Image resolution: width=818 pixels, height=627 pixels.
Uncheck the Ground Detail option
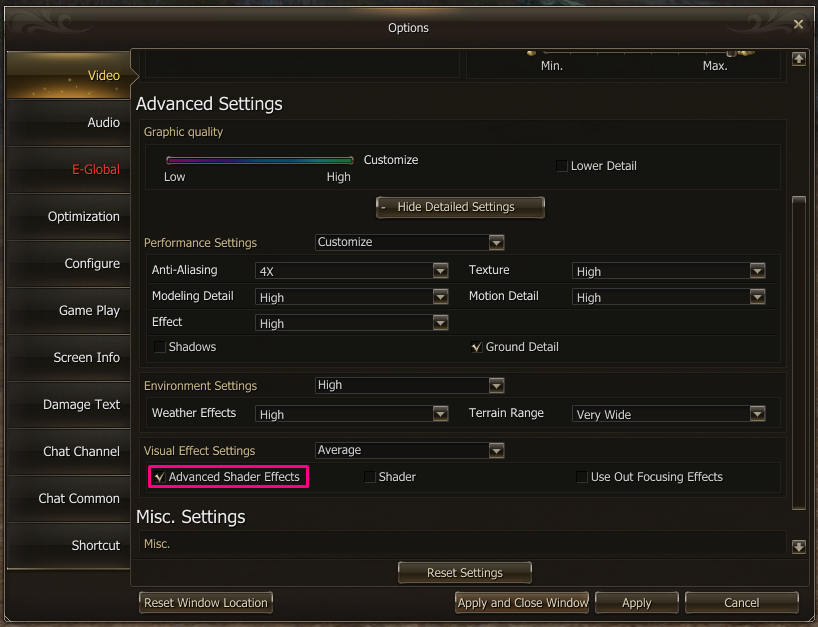click(x=477, y=347)
